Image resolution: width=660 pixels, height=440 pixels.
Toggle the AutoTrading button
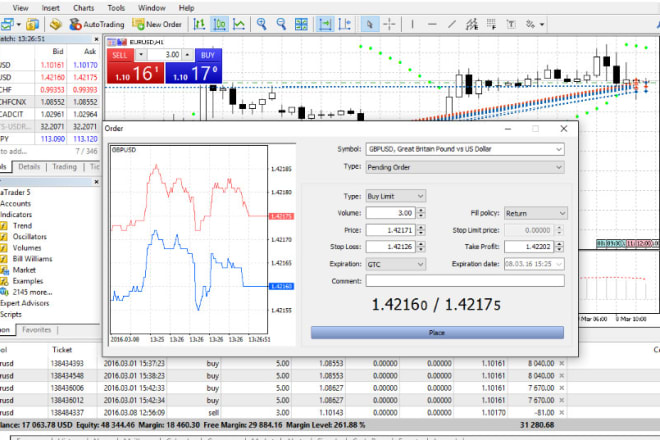click(97, 24)
